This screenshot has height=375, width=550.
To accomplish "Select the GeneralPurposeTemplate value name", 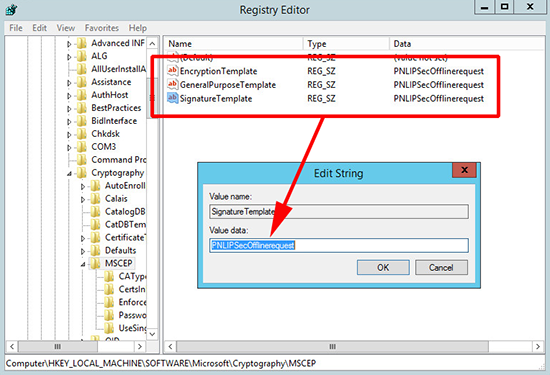I will click(x=228, y=85).
